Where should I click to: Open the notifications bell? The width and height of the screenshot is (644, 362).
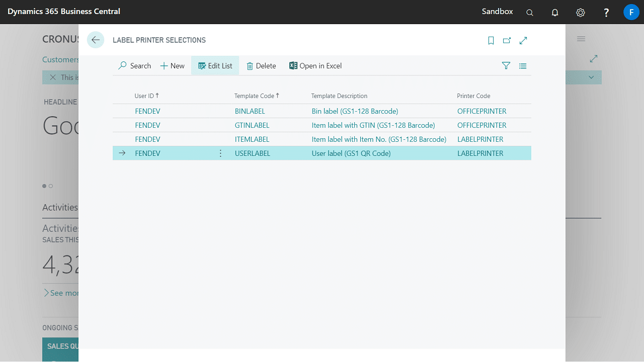(555, 13)
